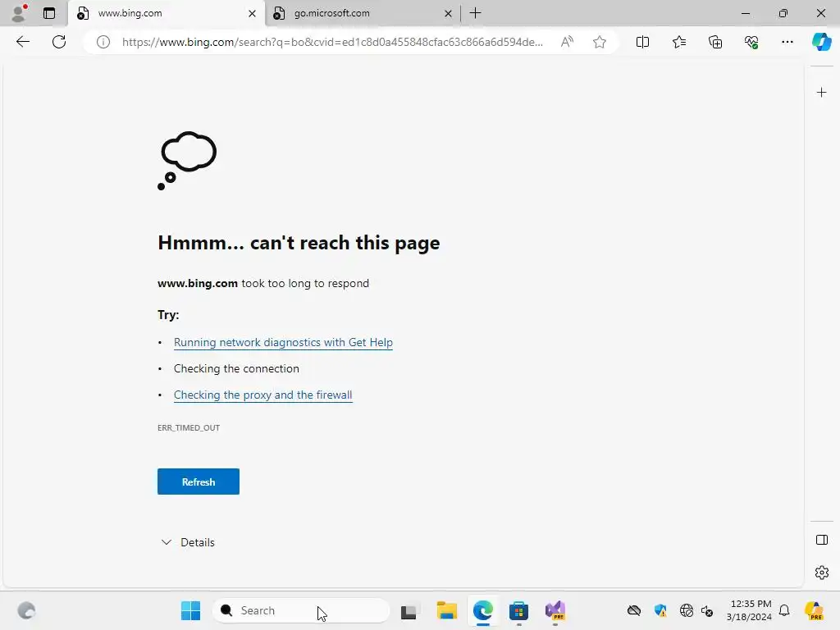This screenshot has height=630, width=840.
Task: Open Microsoft Store from taskbar
Action: pos(518,610)
